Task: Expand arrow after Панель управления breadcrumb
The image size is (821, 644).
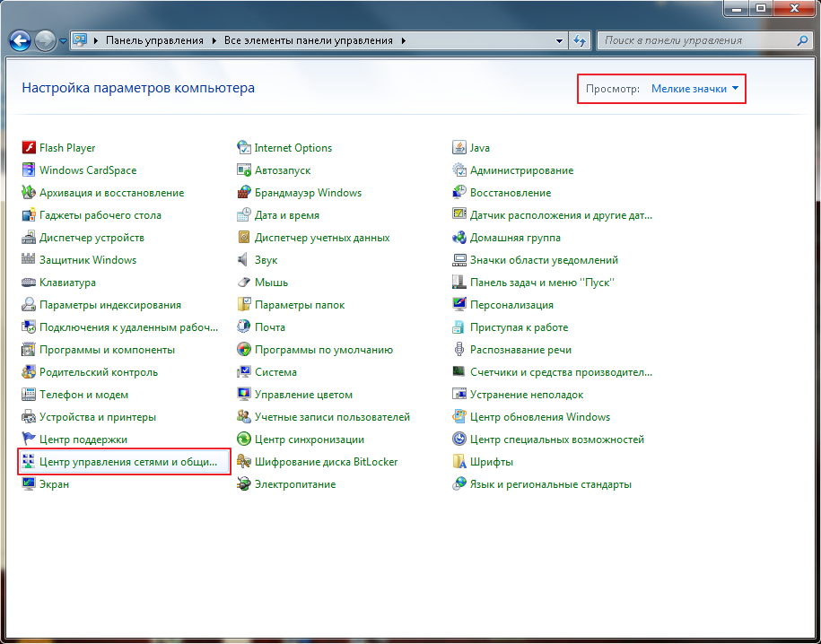Action: 214,41
